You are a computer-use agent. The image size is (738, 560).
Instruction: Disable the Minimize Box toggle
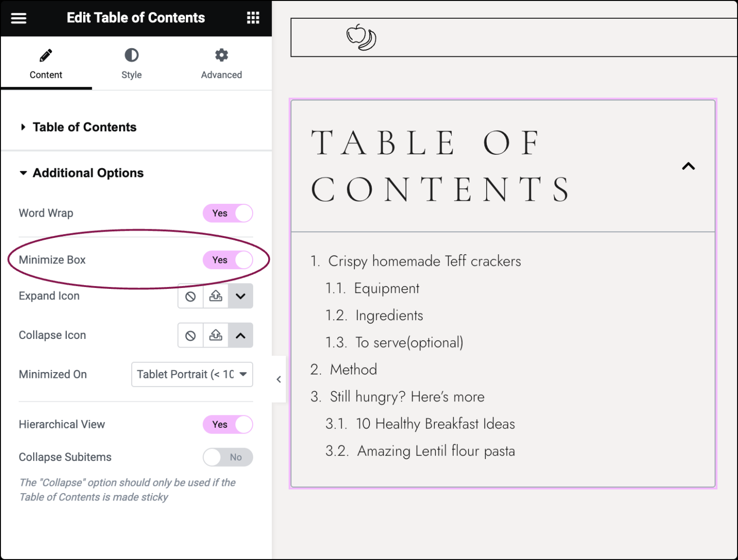pyautogui.click(x=229, y=260)
